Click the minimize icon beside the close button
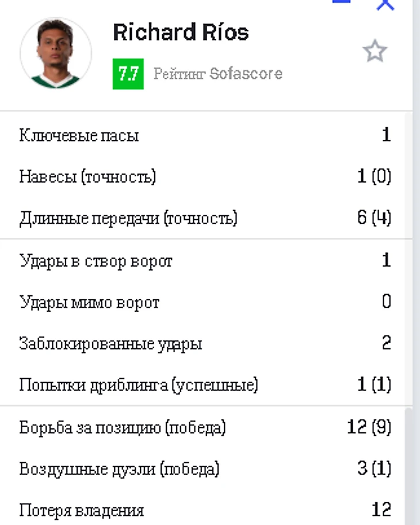 pyautogui.click(x=341, y=1)
